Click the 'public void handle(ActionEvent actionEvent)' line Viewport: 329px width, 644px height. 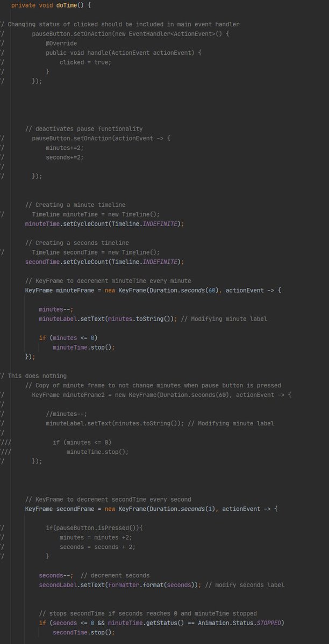[x=124, y=53]
